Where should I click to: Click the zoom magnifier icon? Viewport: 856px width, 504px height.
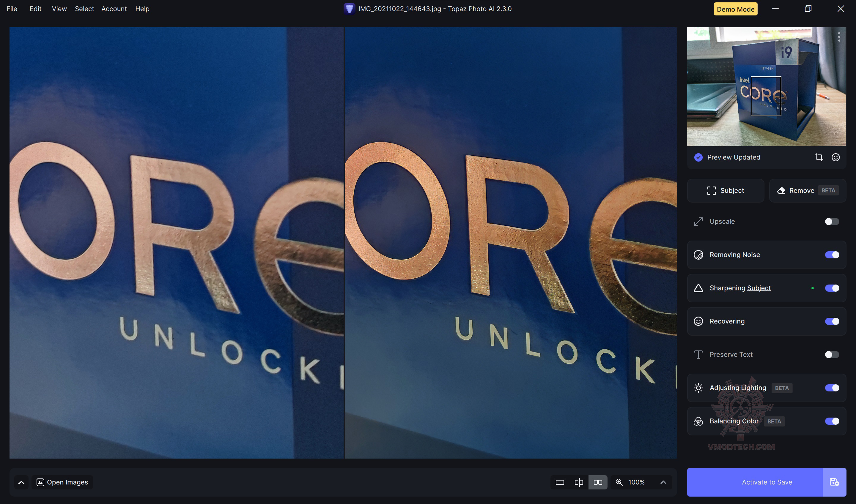pos(619,482)
